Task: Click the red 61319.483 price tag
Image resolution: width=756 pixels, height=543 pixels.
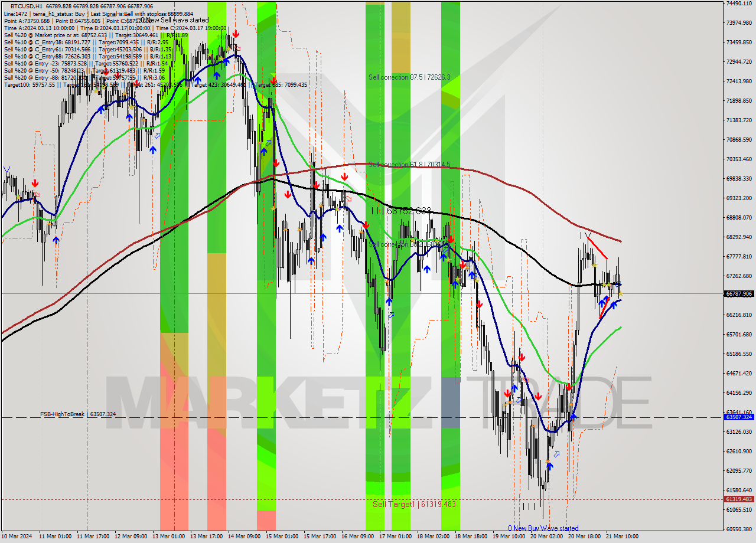Action: [x=738, y=499]
